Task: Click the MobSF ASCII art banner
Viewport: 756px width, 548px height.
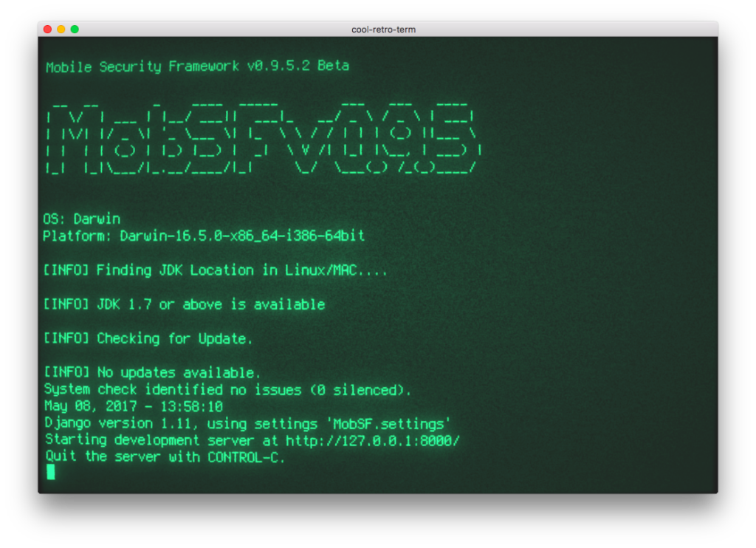Action: click(x=264, y=138)
